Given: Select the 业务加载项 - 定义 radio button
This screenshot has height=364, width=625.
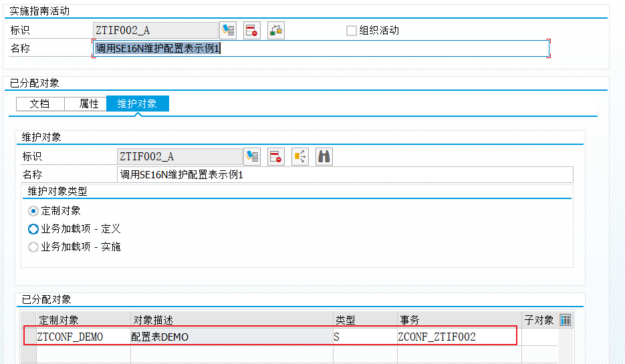Looking at the screenshot, I should point(33,229).
